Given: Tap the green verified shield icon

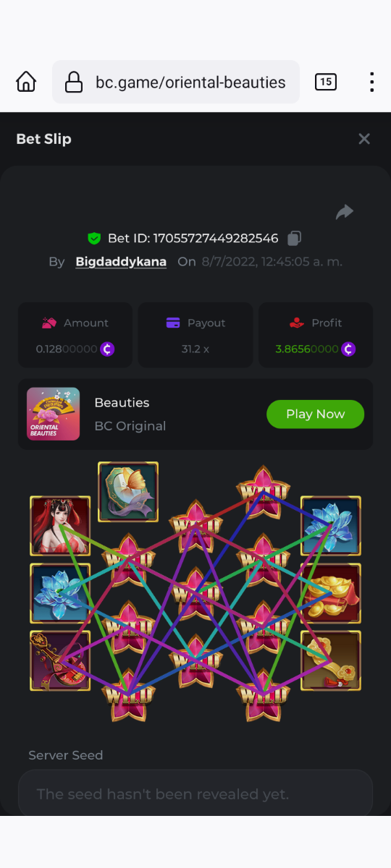Looking at the screenshot, I should [x=94, y=238].
